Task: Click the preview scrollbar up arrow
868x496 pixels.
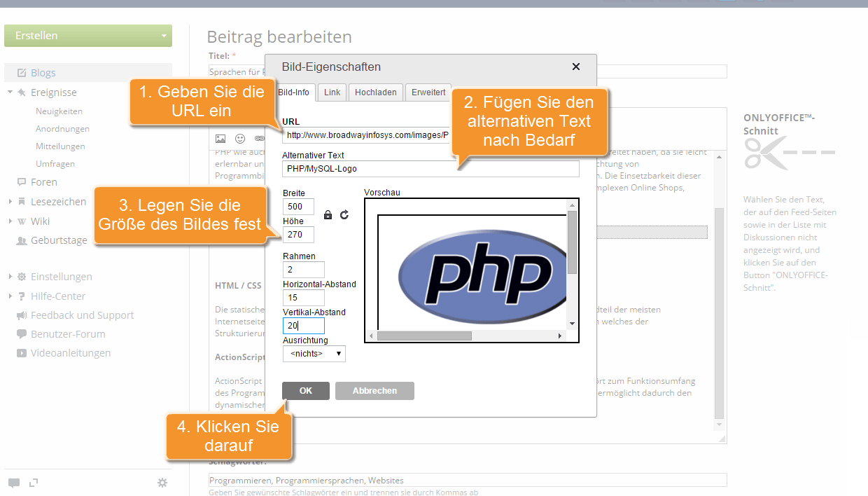Action: [572, 205]
